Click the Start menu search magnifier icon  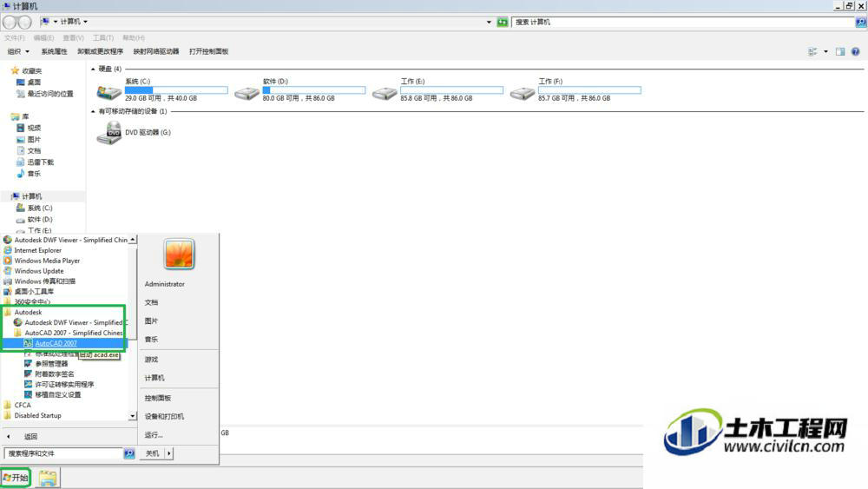tap(129, 453)
